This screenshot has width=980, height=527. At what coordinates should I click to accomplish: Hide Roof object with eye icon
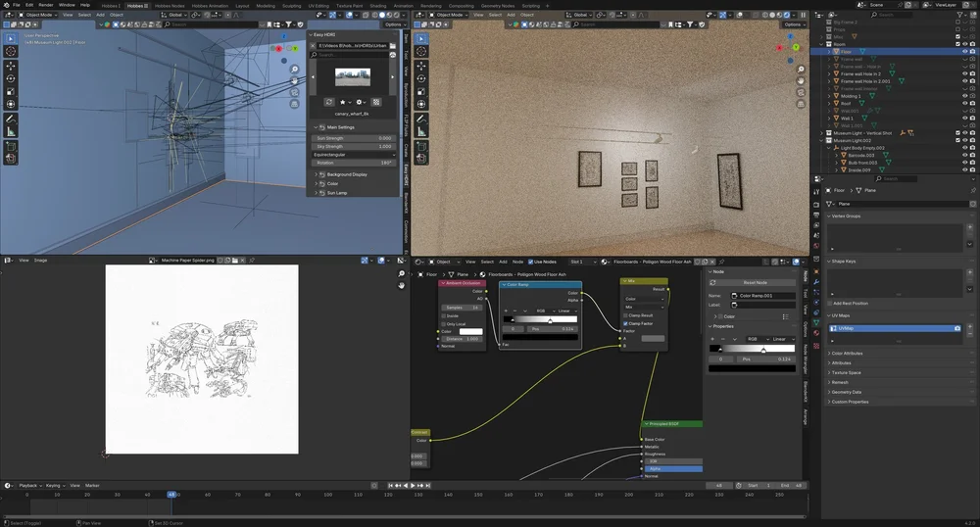click(x=965, y=104)
